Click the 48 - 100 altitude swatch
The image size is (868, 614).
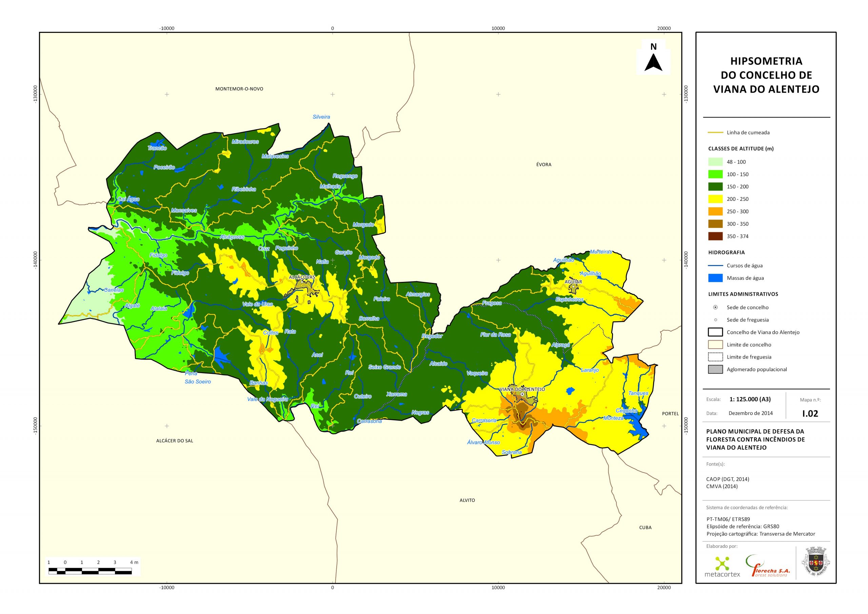[x=715, y=162]
